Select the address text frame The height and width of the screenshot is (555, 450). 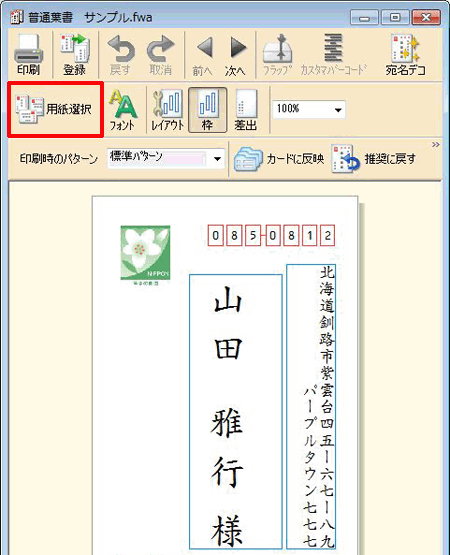311,406
